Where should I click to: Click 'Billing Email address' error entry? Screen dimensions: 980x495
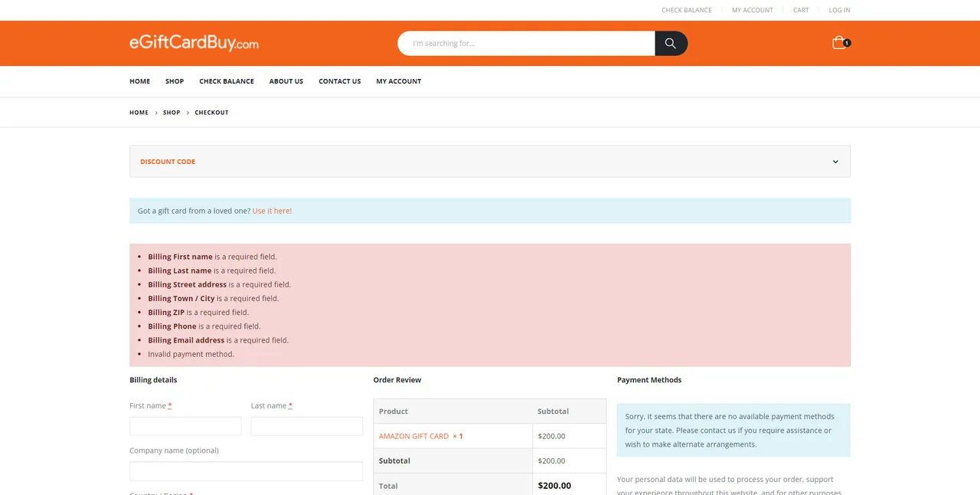218,339
